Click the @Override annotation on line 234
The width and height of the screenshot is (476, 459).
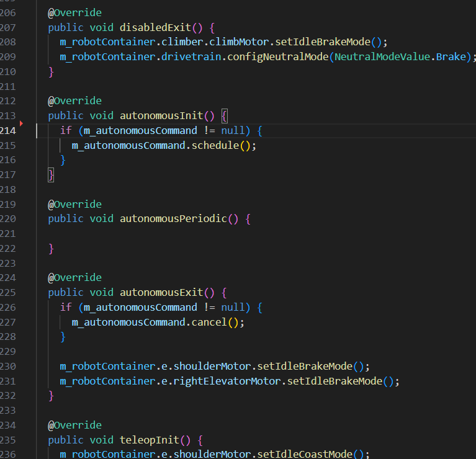coord(74,425)
